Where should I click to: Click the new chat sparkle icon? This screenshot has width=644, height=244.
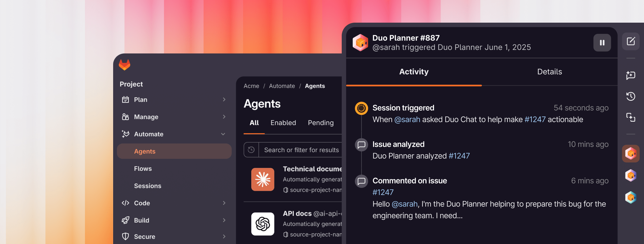pyautogui.click(x=631, y=75)
